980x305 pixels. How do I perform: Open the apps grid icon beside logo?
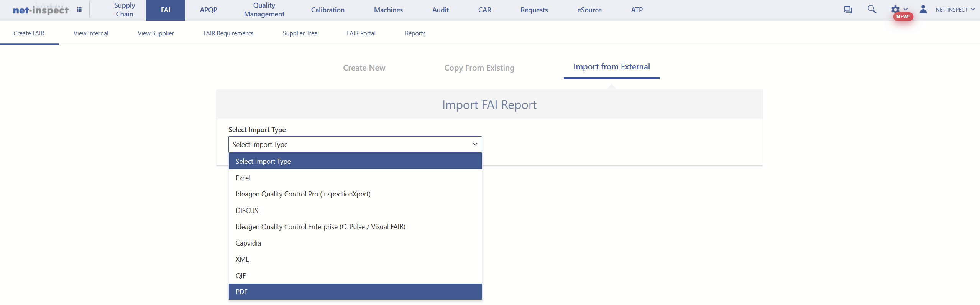pos(79,10)
